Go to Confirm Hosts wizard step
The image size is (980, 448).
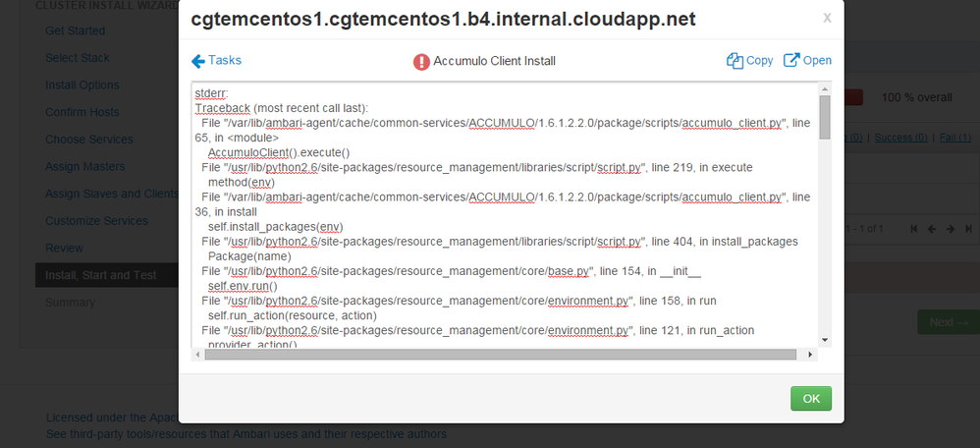coord(82,112)
